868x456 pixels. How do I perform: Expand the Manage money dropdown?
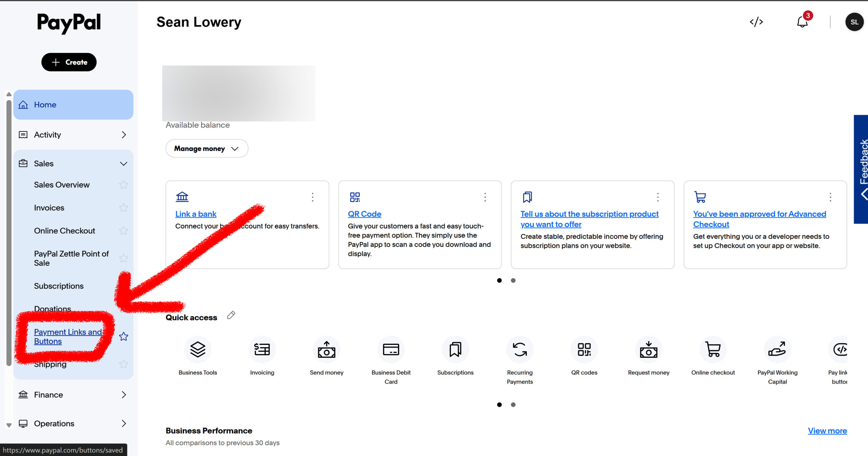coord(206,148)
